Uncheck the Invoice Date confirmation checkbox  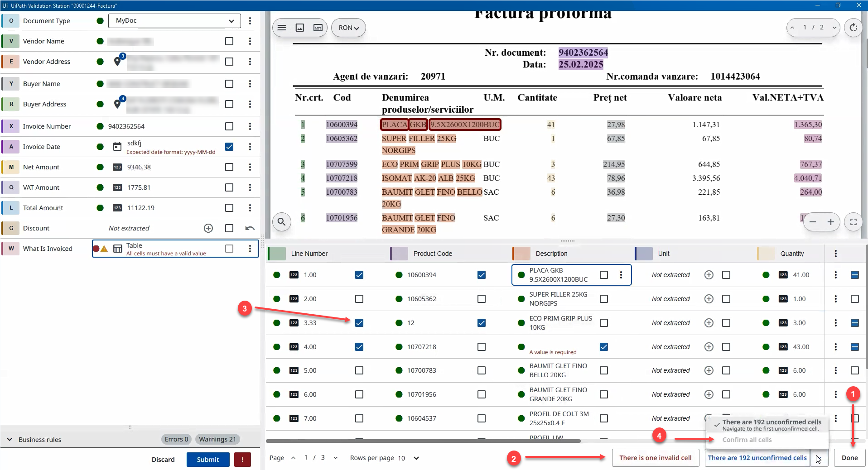[x=229, y=147]
